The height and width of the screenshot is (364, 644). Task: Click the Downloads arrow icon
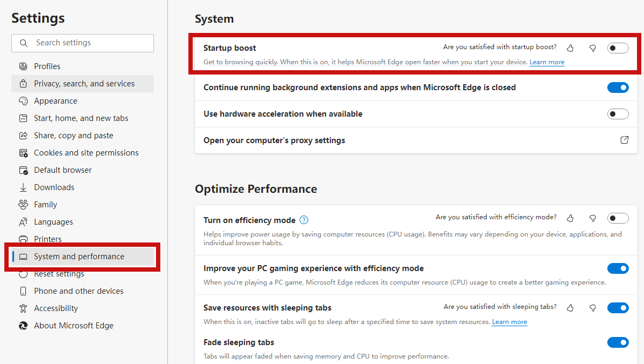(23, 187)
